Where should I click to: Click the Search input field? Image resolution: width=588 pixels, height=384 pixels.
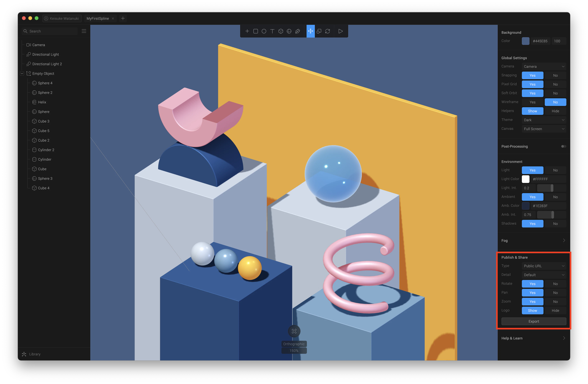pyautogui.click(x=49, y=31)
